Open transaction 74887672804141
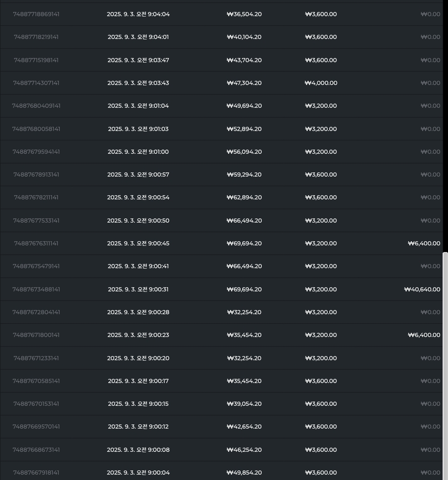Image resolution: width=448 pixels, height=480 pixels. coord(36,312)
